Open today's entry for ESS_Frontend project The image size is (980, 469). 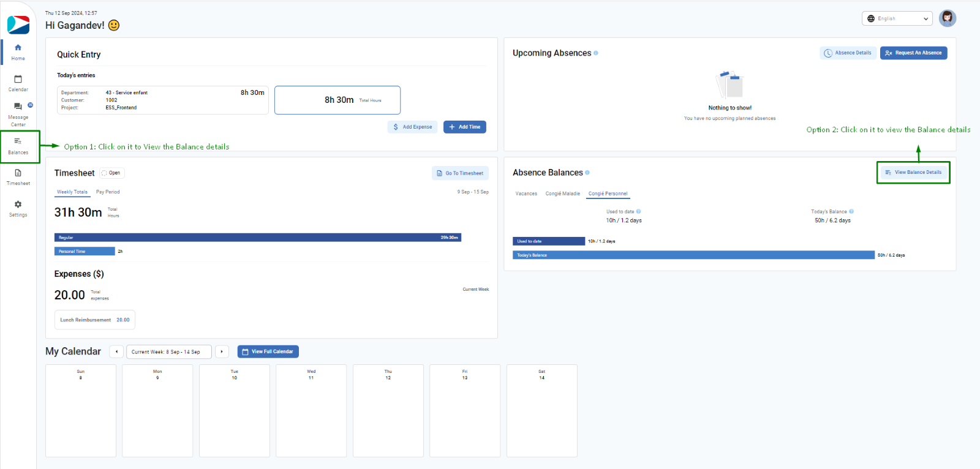(x=163, y=100)
